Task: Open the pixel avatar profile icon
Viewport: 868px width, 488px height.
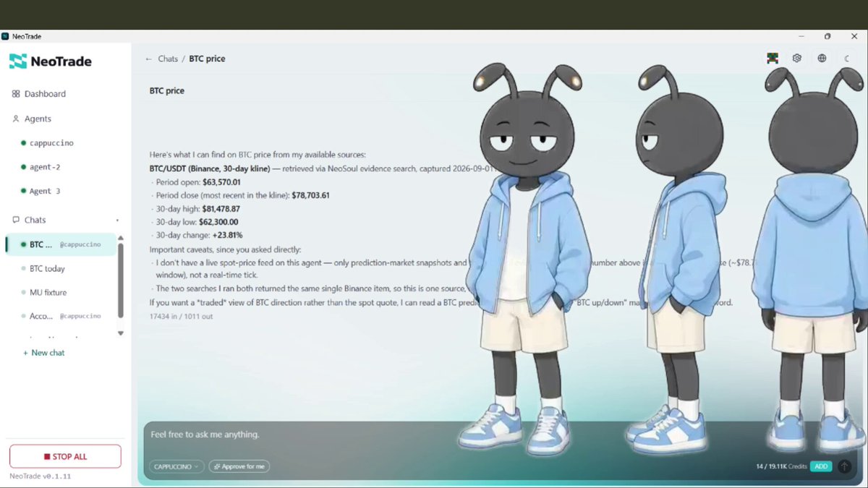Action: pyautogui.click(x=773, y=59)
